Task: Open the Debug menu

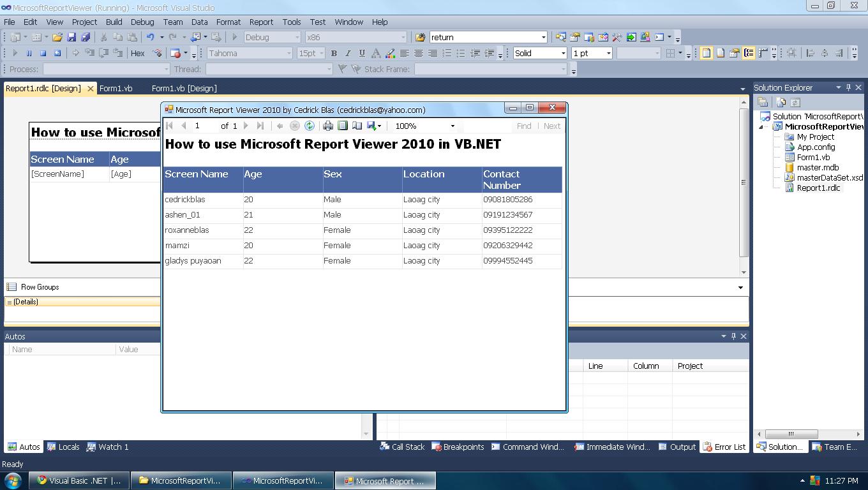Action: (142, 22)
